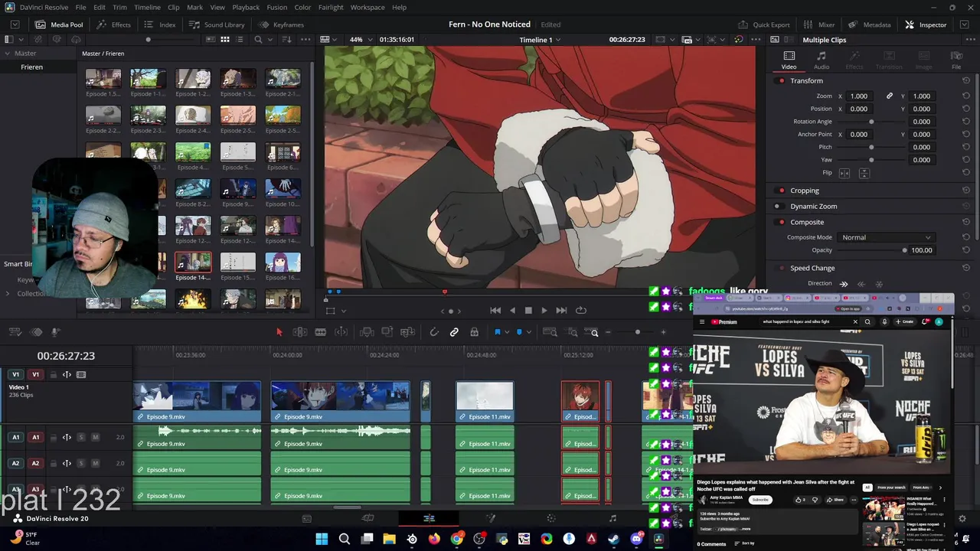This screenshot has height=551, width=980.
Task: Open the Composite Mode Normal dropdown
Action: (x=886, y=237)
